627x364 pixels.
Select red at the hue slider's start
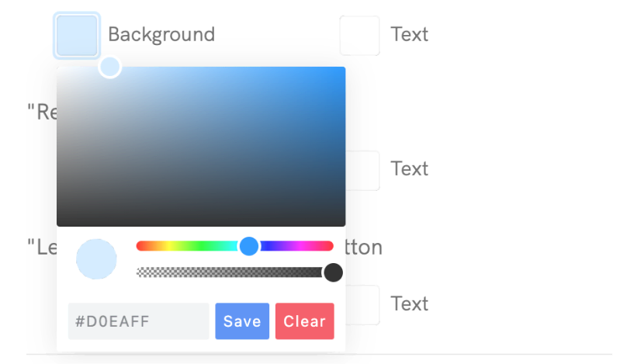[x=140, y=246]
